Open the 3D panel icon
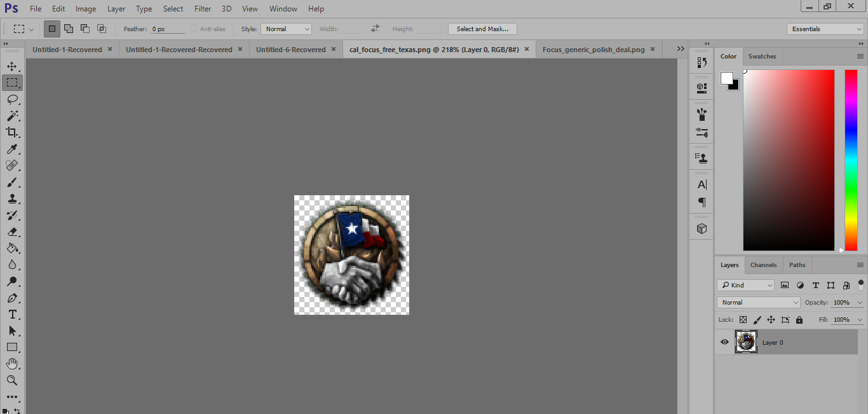Screen dimensions: 868x414 coord(702,228)
